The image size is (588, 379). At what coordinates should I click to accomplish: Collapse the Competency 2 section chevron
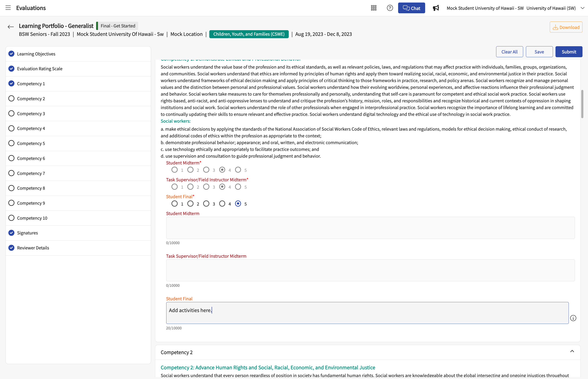(572, 351)
